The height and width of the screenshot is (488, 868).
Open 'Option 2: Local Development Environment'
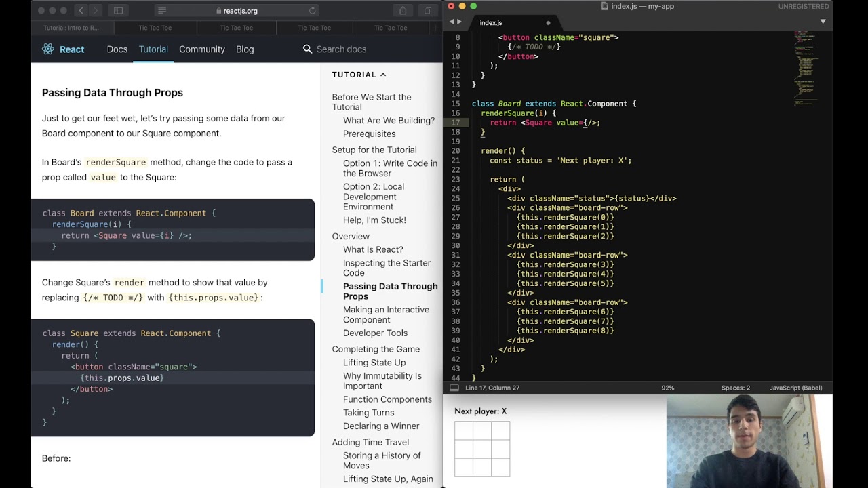click(x=374, y=197)
